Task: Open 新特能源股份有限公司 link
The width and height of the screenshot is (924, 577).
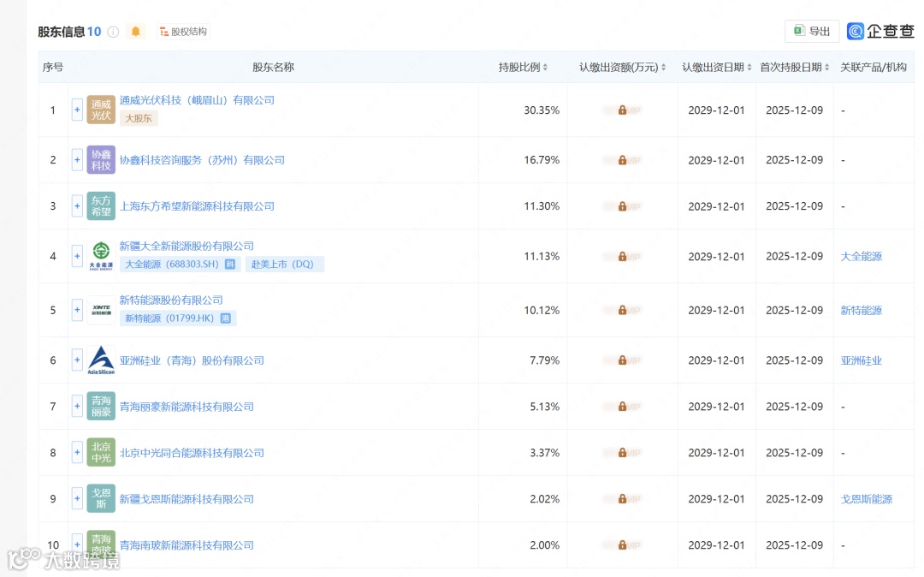Action: 171,300
